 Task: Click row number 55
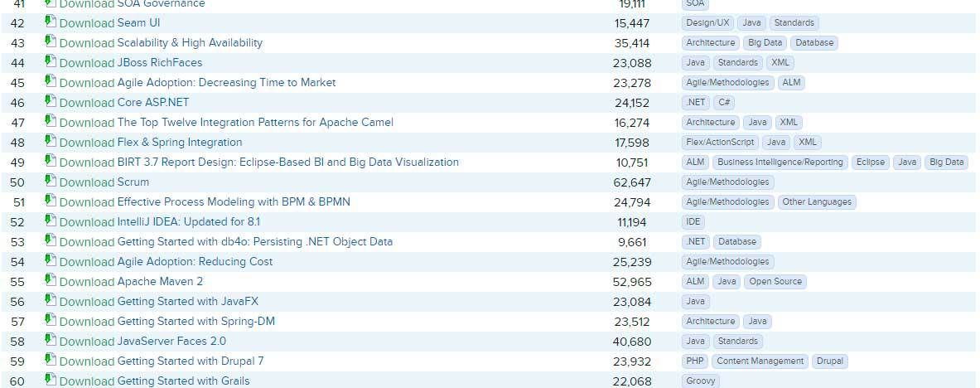click(18, 282)
